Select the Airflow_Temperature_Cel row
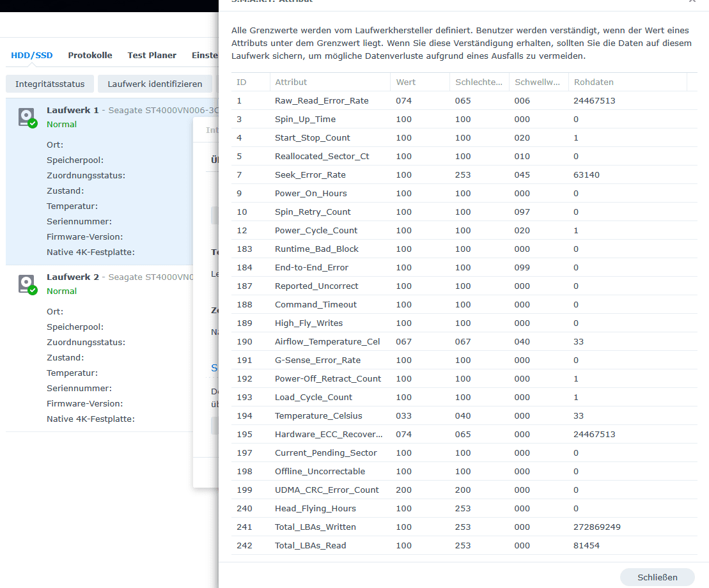 point(464,341)
